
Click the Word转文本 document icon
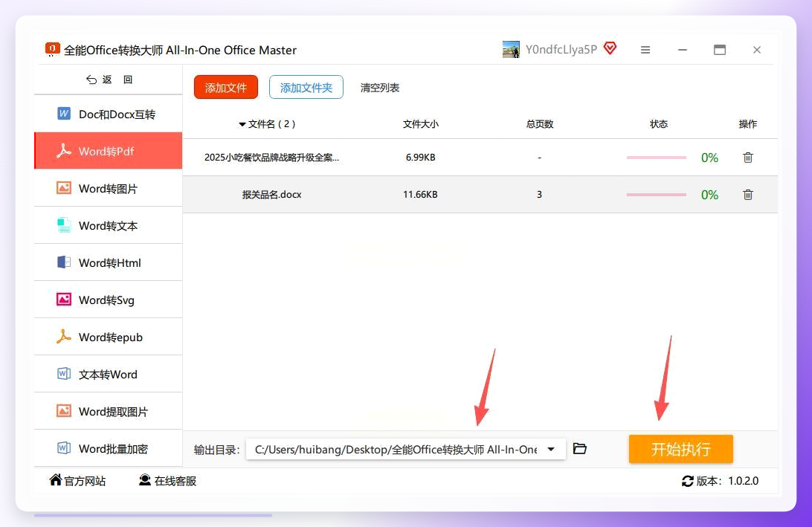click(64, 225)
